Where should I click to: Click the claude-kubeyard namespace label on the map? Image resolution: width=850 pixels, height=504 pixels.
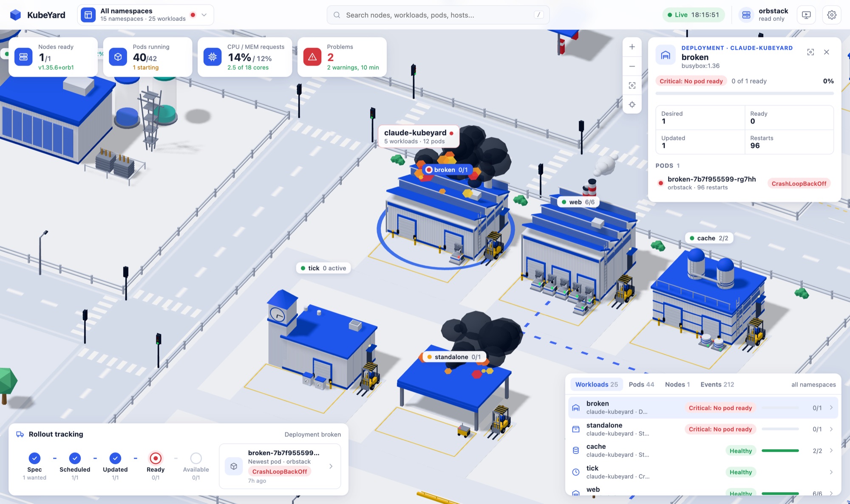pos(419,136)
